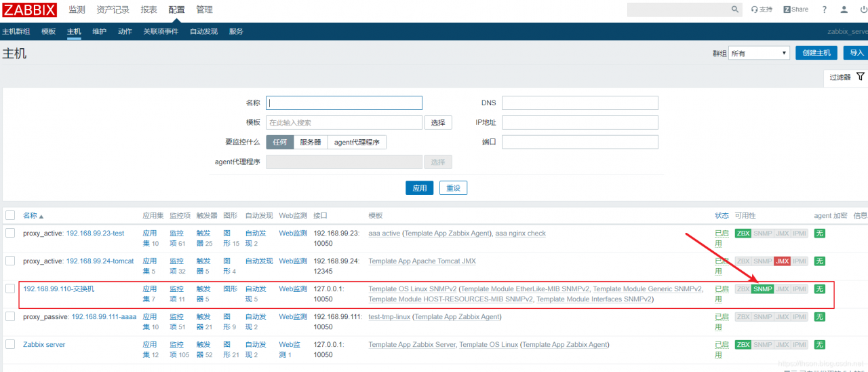
Task: Open the 群组 dropdown
Action: pyautogui.click(x=759, y=53)
